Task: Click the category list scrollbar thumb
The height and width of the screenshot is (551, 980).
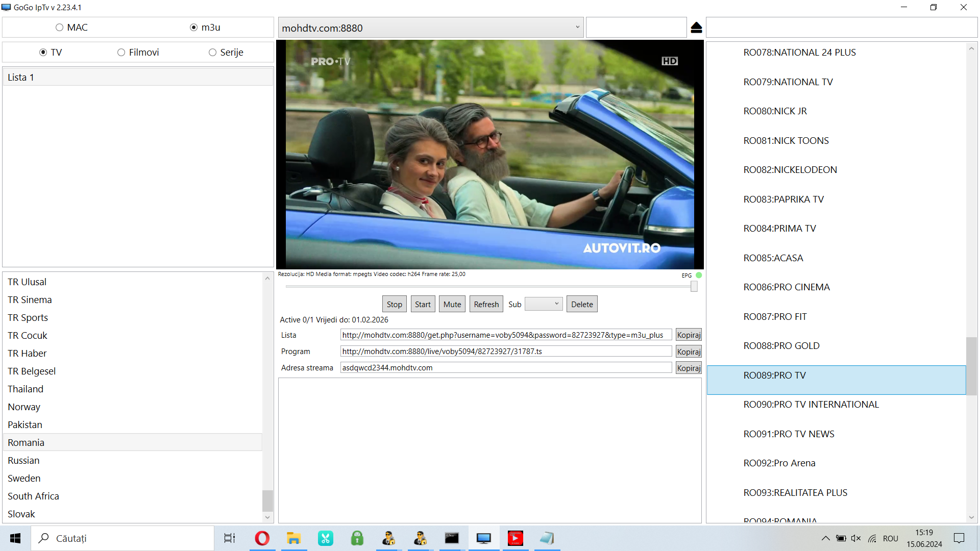Action: pos(267,500)
